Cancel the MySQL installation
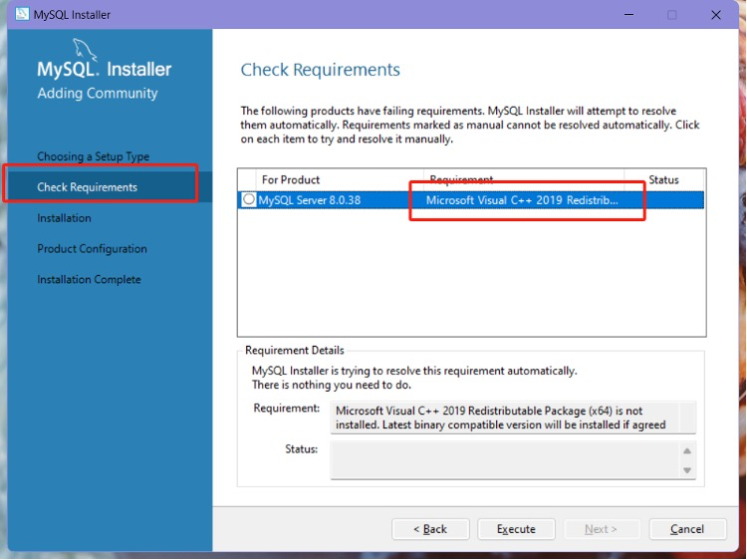This screenshot has height=560, width=747. point(687,529)
